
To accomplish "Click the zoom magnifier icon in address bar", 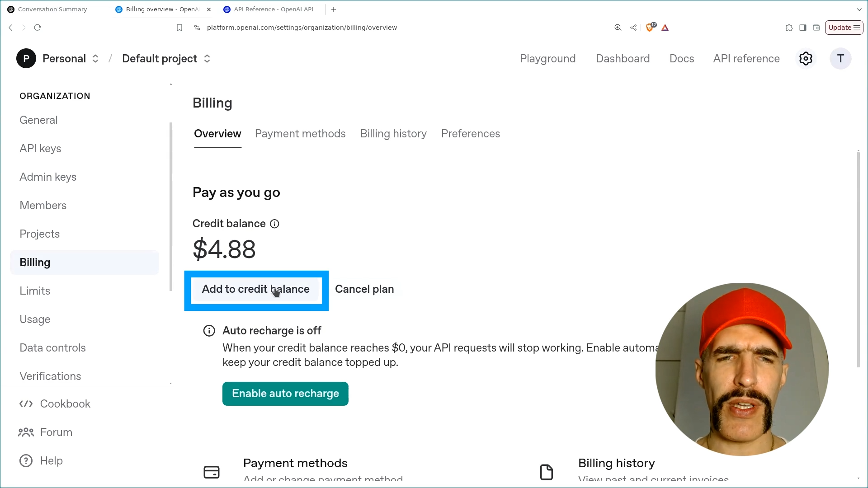I will pyautogui.click(x=618, y=28).
